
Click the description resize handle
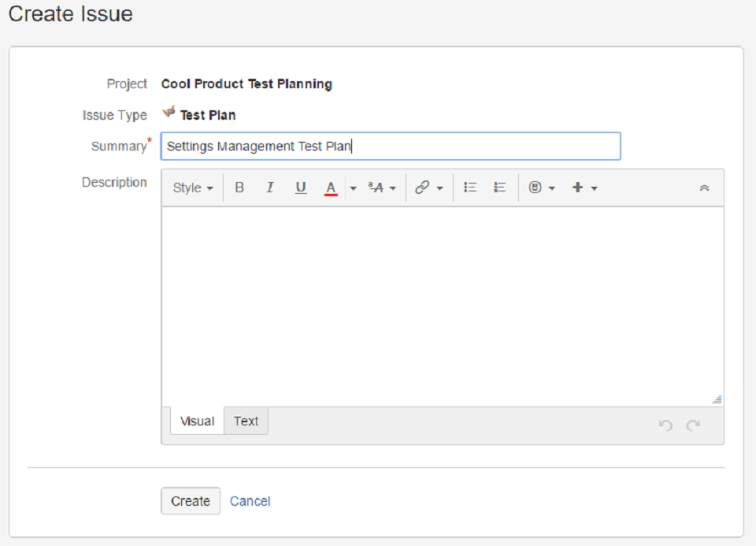(717, 399)
